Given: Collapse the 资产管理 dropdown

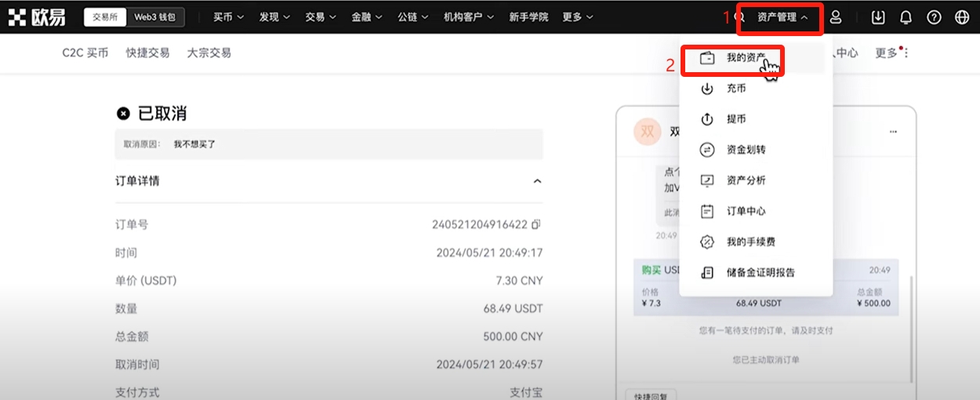Looking at the screenshot, I should click(x=782, y=17).
